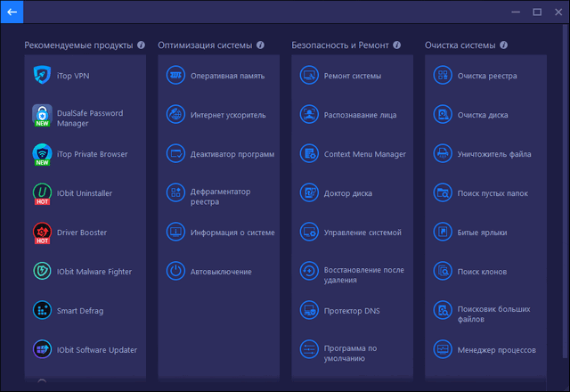The image size is (570, 392).
Task: Open the Ремонт системы icon
Action: point(309,75)
